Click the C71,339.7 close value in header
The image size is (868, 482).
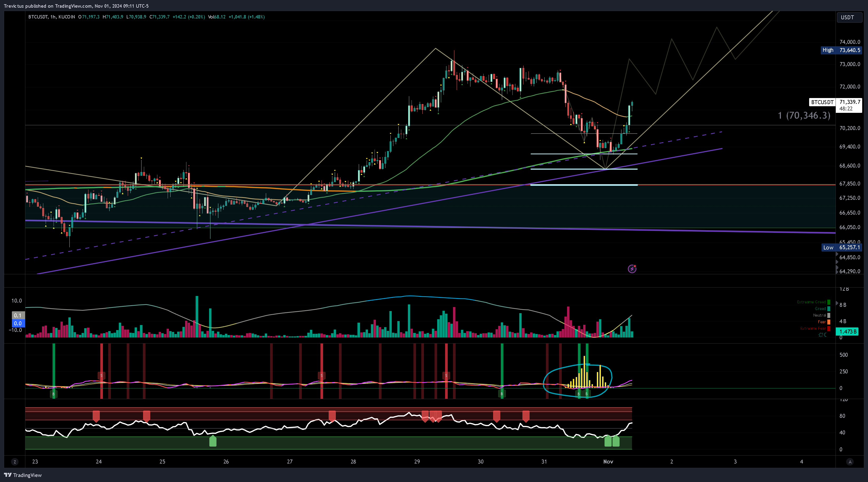click(160, 17)
